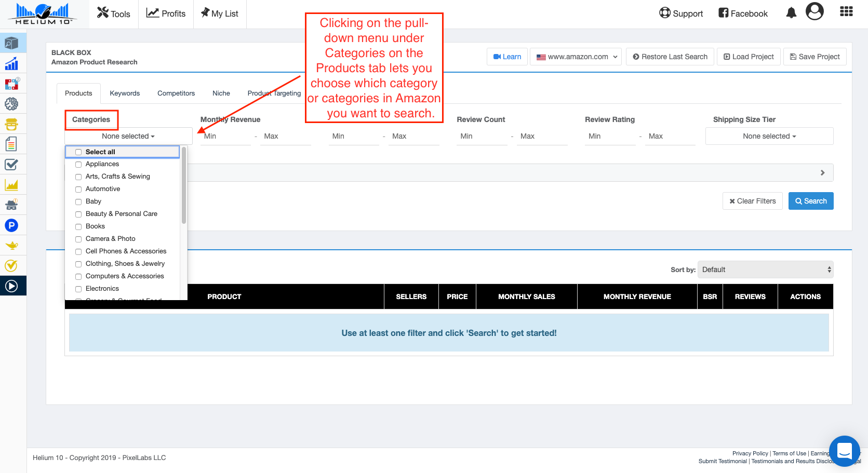Open the notifications bell icon
868x473 pixels.
pos(791,13)
